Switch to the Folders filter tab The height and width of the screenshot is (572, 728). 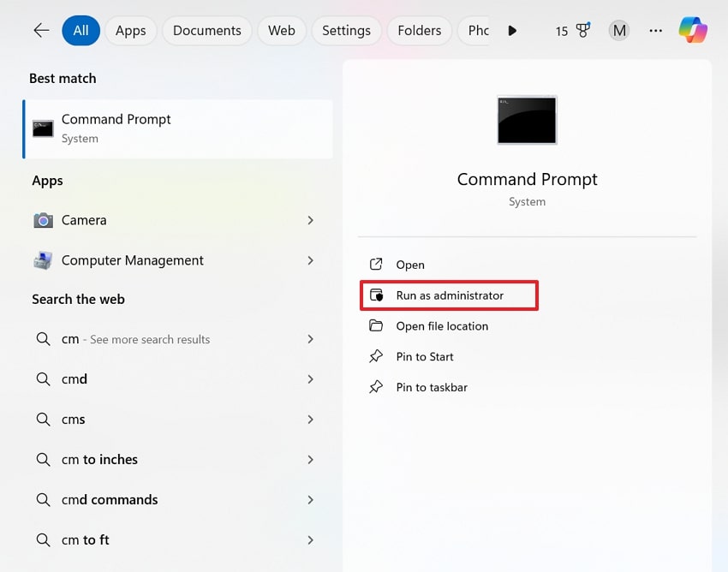(420, 31)
